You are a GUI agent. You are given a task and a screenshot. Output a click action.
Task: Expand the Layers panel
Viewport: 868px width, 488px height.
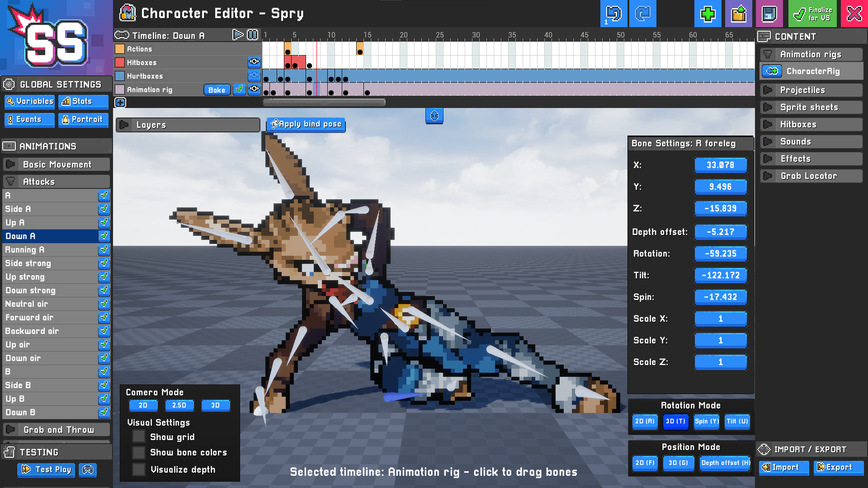tap(123, 125)
